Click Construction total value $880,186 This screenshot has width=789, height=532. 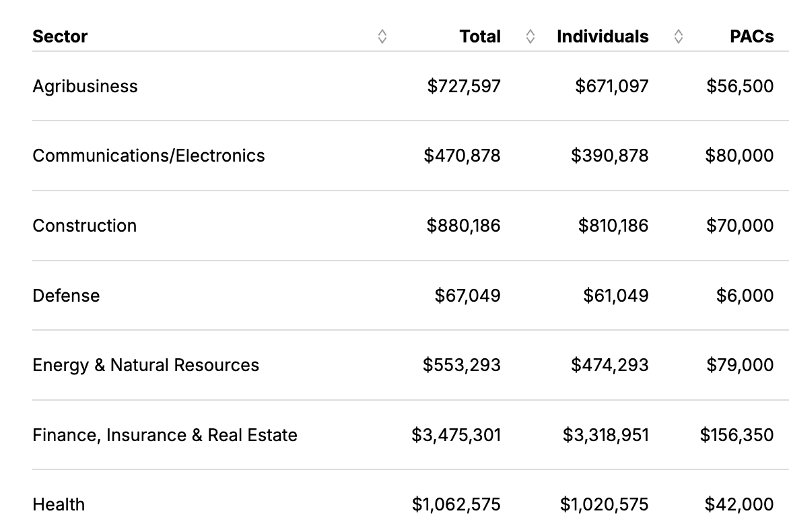[x=464, y=226]
